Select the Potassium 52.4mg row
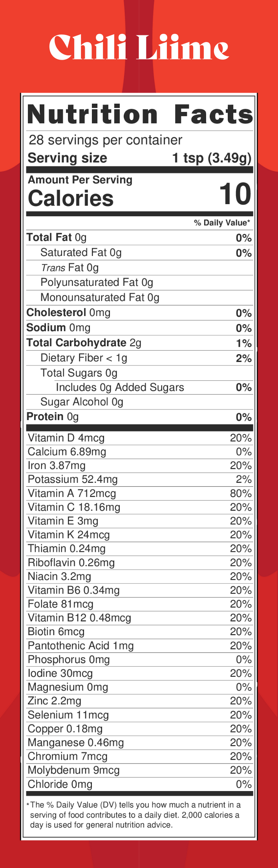Viewport: 278px width, 868px height. [x=139, y=479]
